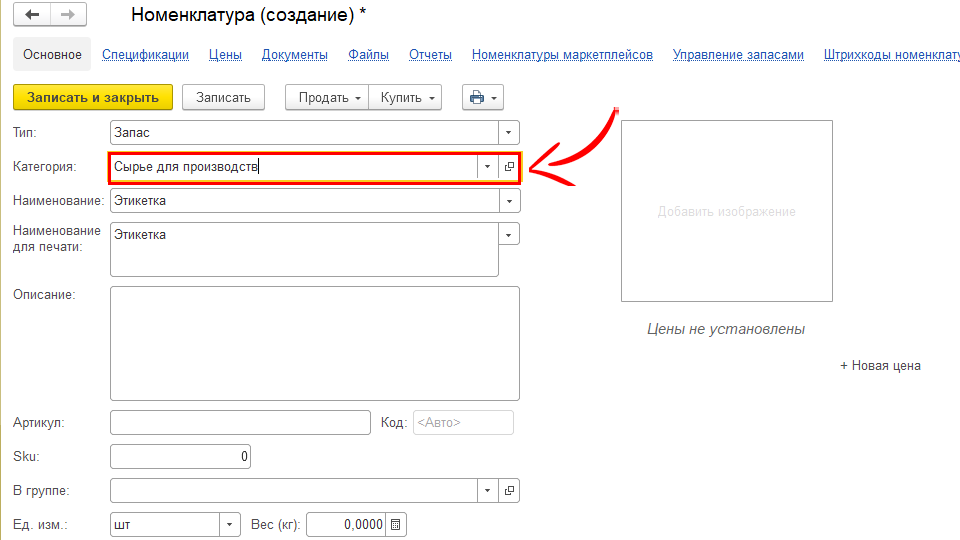Screen dimensions: 960x540
Task: Open the Категория field's open-form icon
Action: click(509, 167)
